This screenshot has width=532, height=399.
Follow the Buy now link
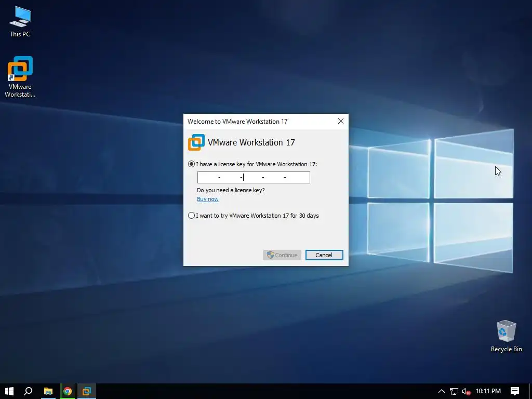pyautogui.click(x=208, y=199)
